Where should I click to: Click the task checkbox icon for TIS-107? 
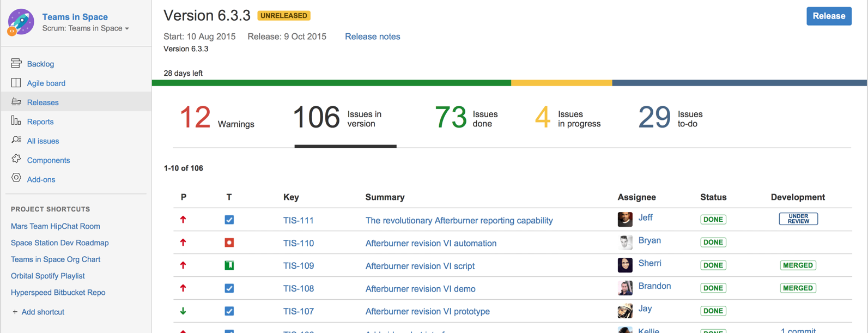pyautogui.click(x=229, y=311)
